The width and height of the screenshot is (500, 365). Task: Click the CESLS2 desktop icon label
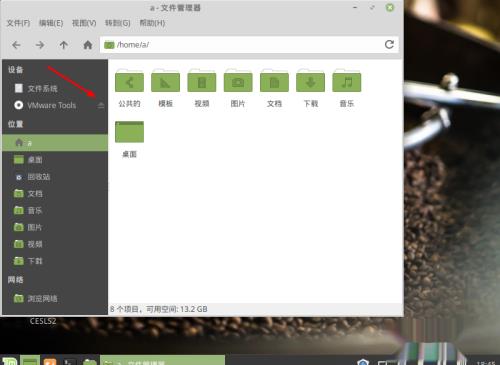coord(43,321)
